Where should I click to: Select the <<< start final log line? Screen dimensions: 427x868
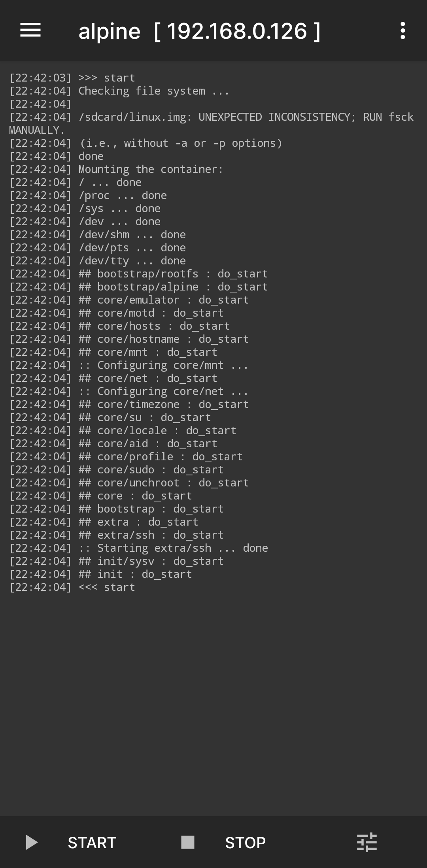click(106, 587)
